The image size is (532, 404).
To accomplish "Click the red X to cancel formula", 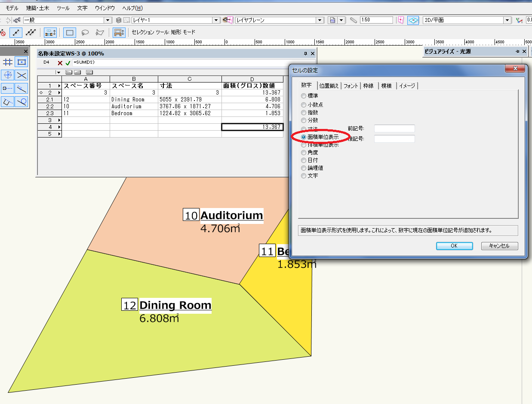I will pos(60,63).
